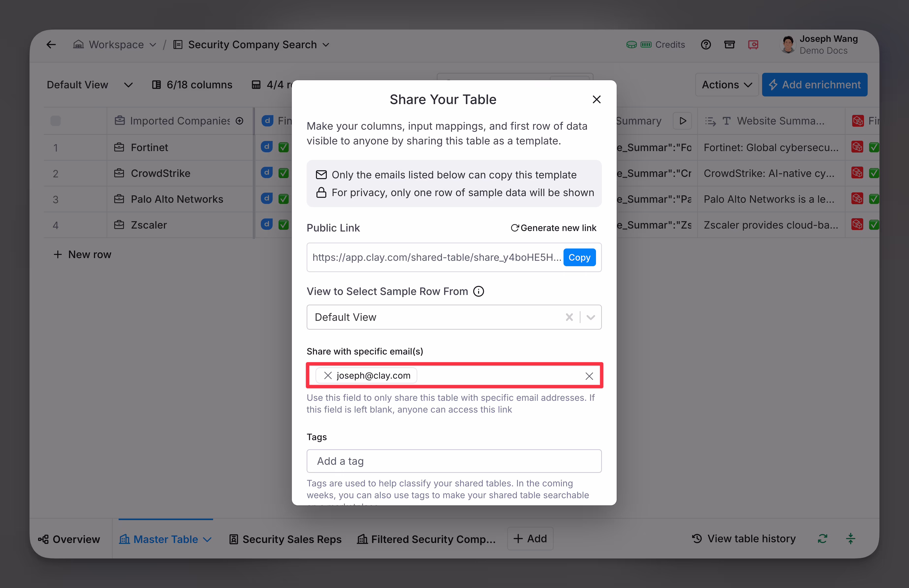Image resolution: width=909 pixels, height=588 pixels.
Task: Switch to Security Sales Reps tab
Action: 285,539
